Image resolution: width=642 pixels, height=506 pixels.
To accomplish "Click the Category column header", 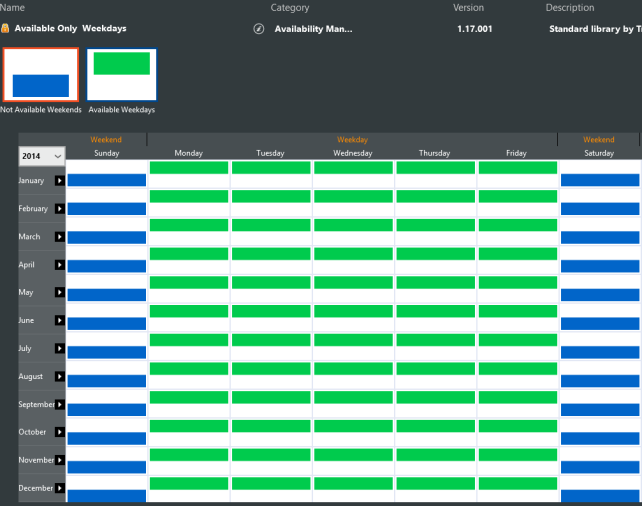I will click(289, 7).
